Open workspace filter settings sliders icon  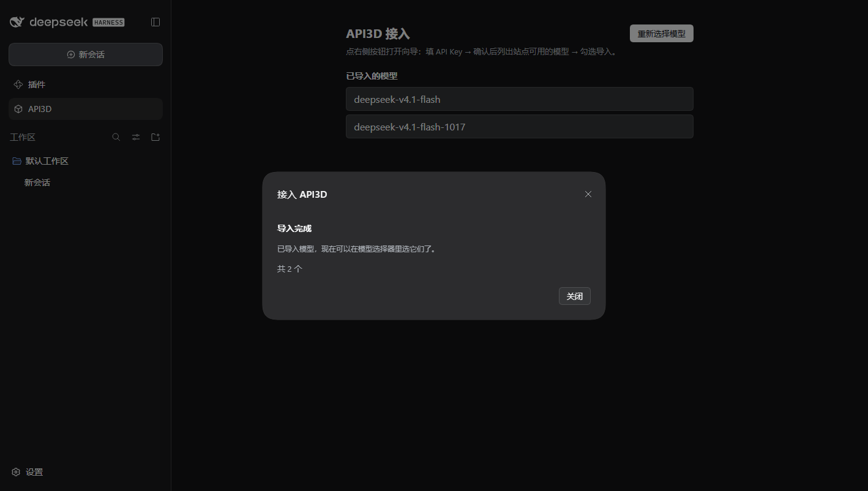coord(136,137)
